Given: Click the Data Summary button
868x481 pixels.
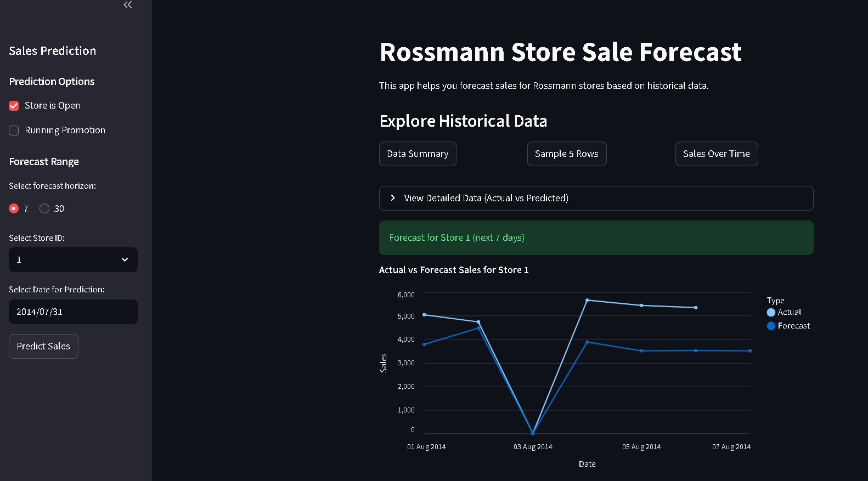Looking at the screenshot, I should (x=418, y=154).
